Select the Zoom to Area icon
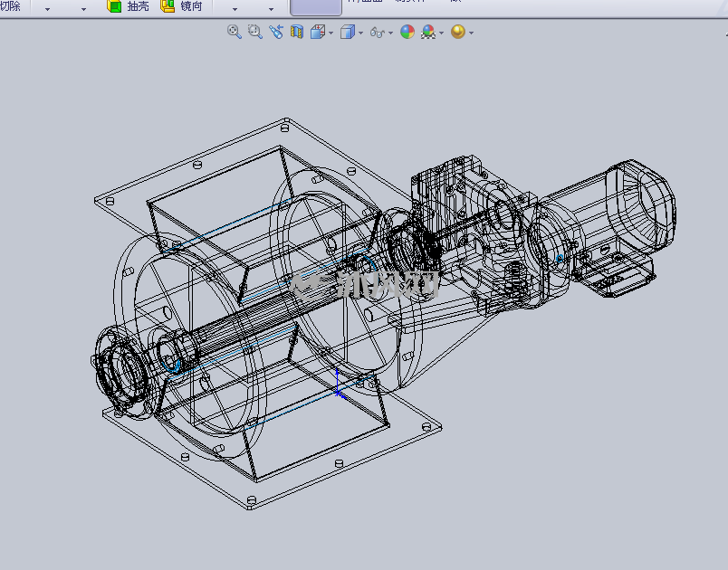Screen dimensions: 728x570 [x=255, y=32]
